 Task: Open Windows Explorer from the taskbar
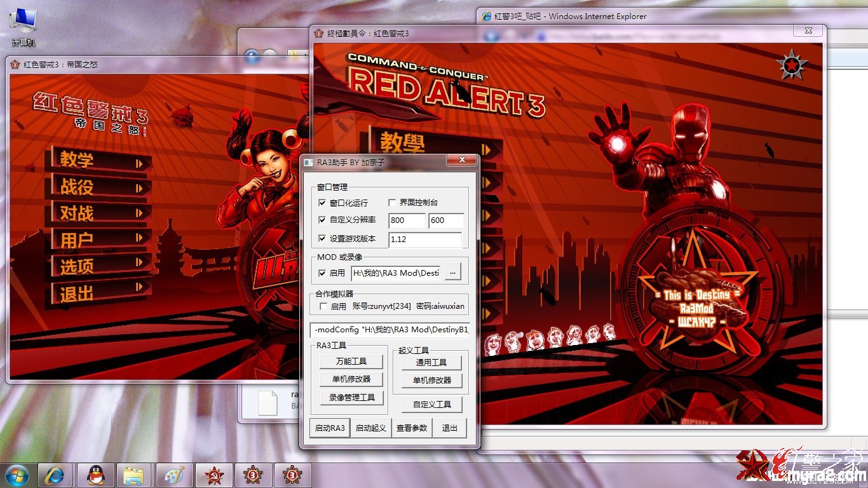pyautogui.click(x=134, y=475)
